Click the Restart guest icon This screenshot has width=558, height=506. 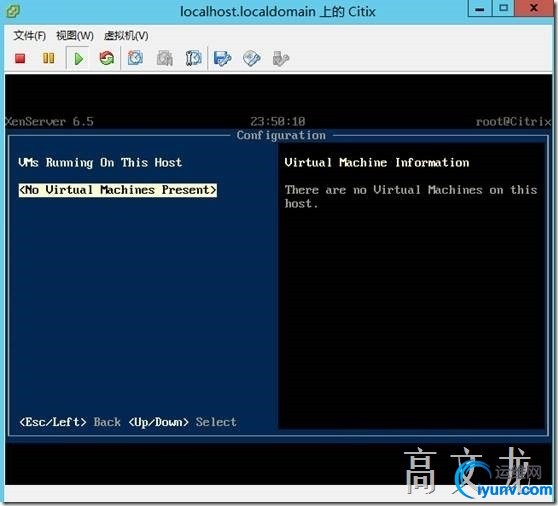tap(106, 58)
